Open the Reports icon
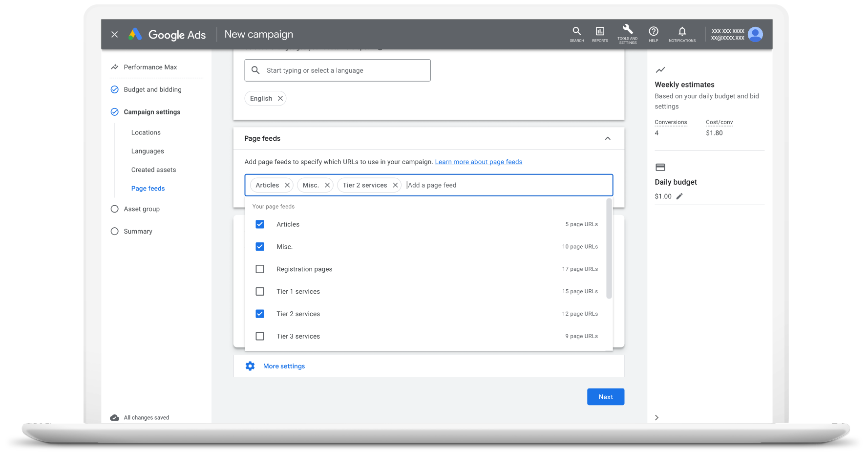Image resolution: width=868 pixels, height=452 pixels. 600,34
